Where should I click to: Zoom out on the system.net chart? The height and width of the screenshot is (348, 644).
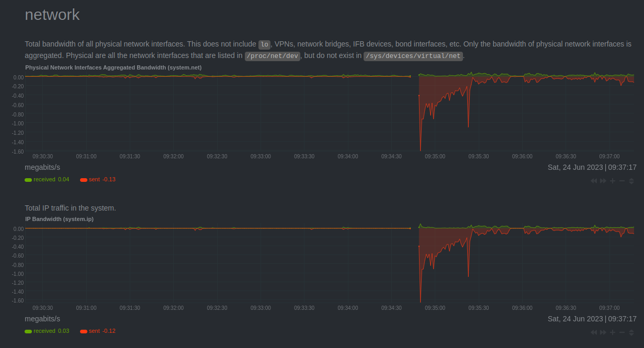(x=622, y=181)
